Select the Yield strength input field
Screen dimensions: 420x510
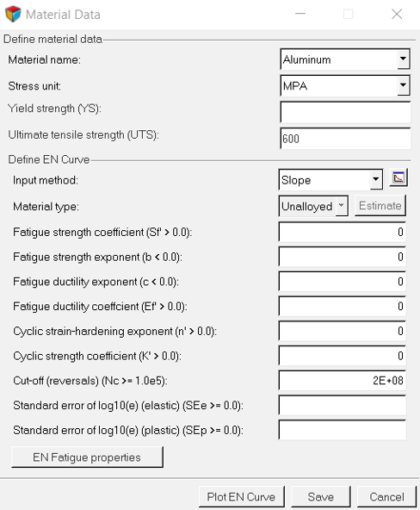(345, 112)
